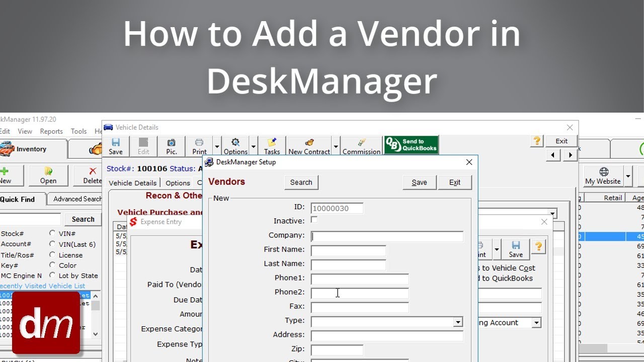
Task: Start a New Contract
Action: pos(309,146)
